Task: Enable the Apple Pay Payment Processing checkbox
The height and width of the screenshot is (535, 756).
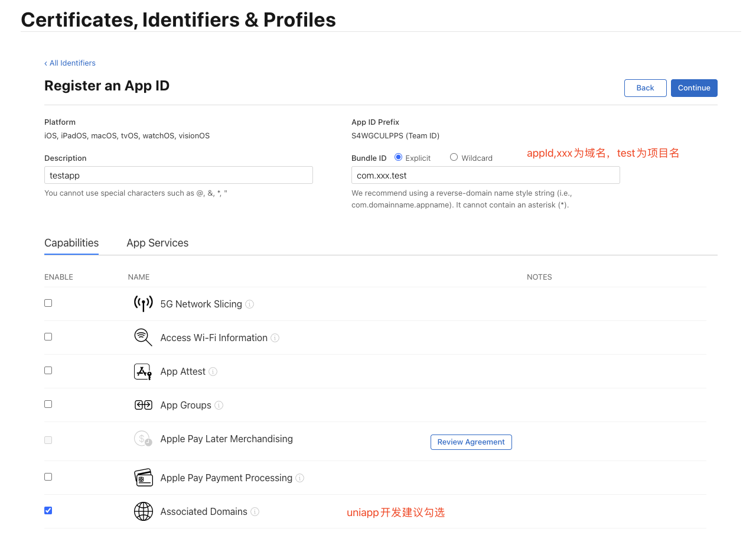Action: point(48,476)
